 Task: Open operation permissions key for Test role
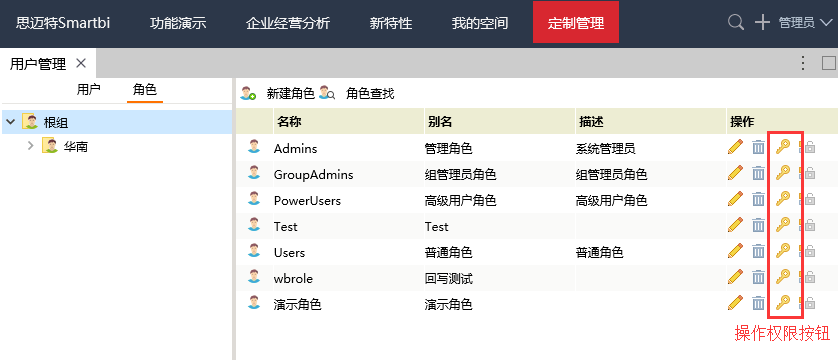pos(782,225)
